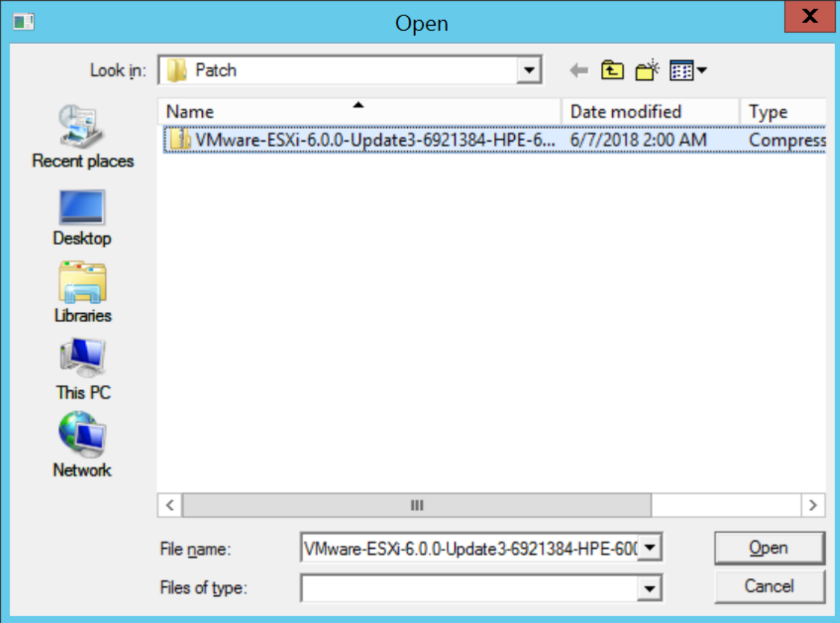Screen dimensions: 840x623
Task: Expand the Look in dropdown
Action: [x=529, y=70]
